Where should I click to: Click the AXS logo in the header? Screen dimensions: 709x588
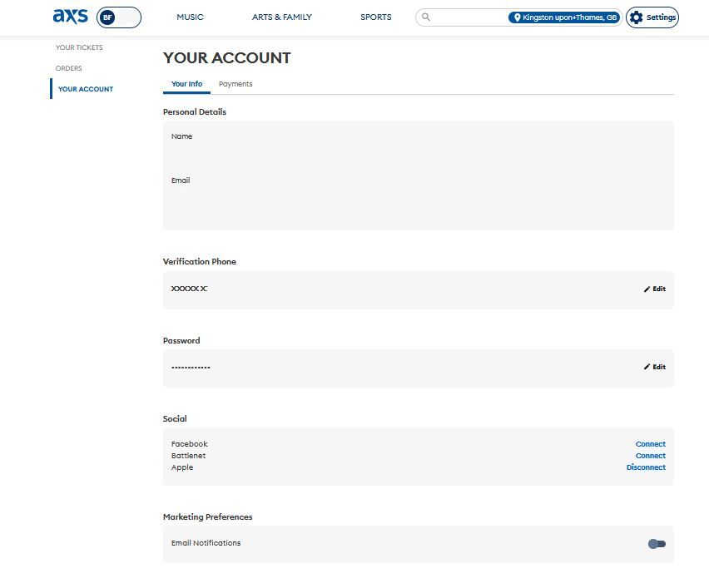[72, 15]
